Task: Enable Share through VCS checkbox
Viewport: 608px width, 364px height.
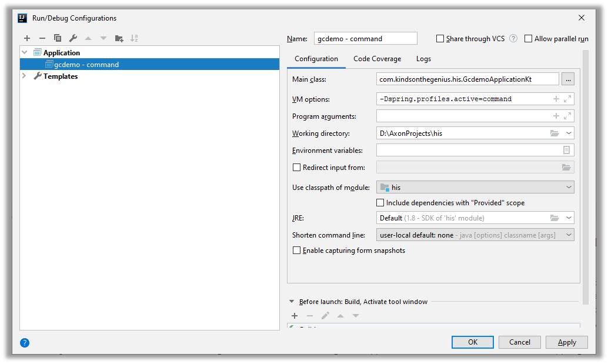Action: point(440,39)
